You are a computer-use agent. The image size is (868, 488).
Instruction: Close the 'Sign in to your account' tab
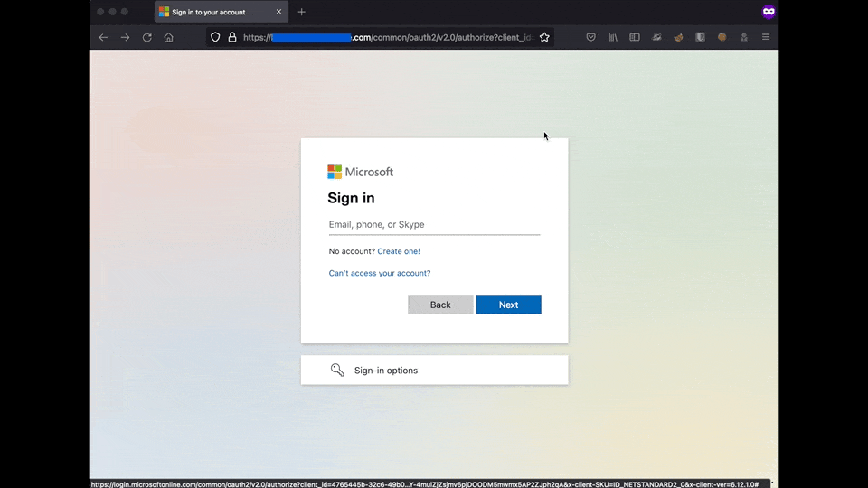point(279,12)
